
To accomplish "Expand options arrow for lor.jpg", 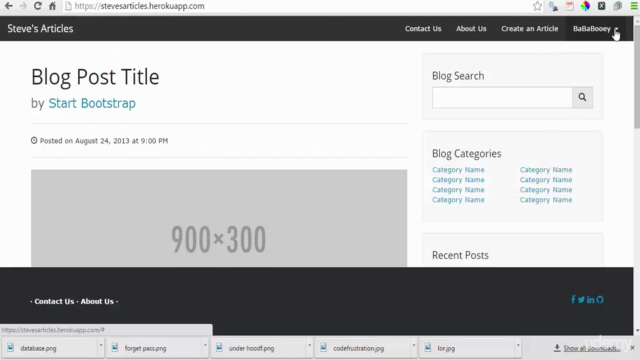I will tap(518, 346).
